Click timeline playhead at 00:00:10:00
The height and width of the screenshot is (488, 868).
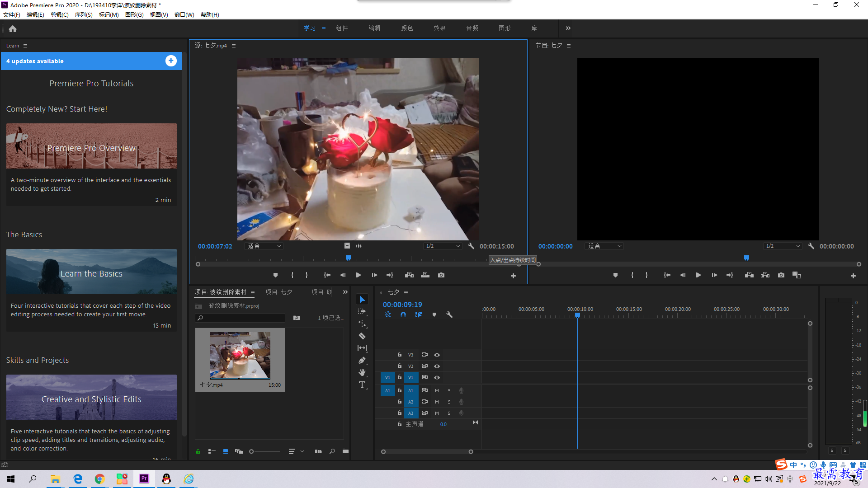[577, 315]
